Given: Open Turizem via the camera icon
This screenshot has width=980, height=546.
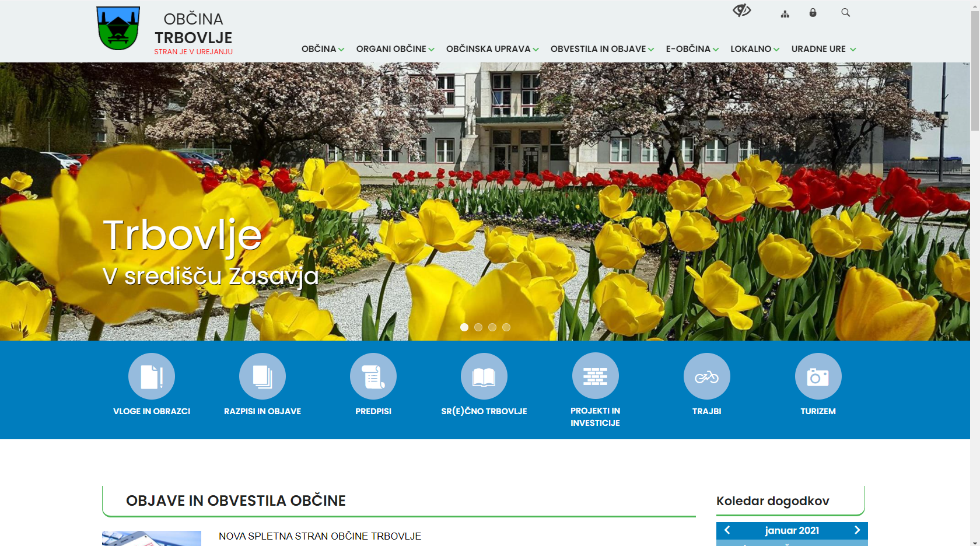Looking at the screenshot, I should coord(818,376).
